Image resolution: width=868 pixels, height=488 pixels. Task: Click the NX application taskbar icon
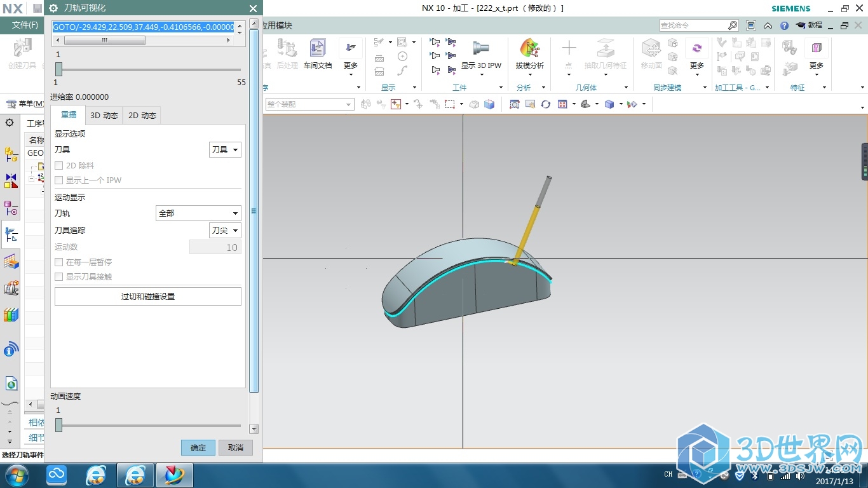point(175,475)
